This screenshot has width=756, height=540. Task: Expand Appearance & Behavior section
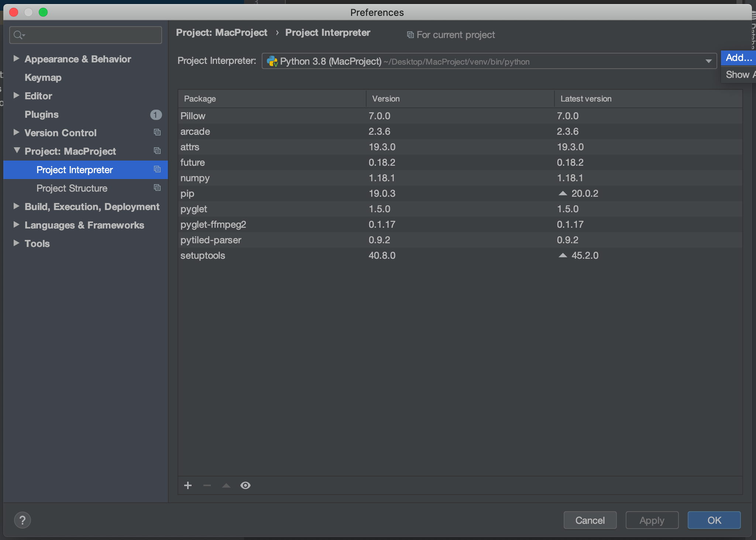[x=16, y=58]
